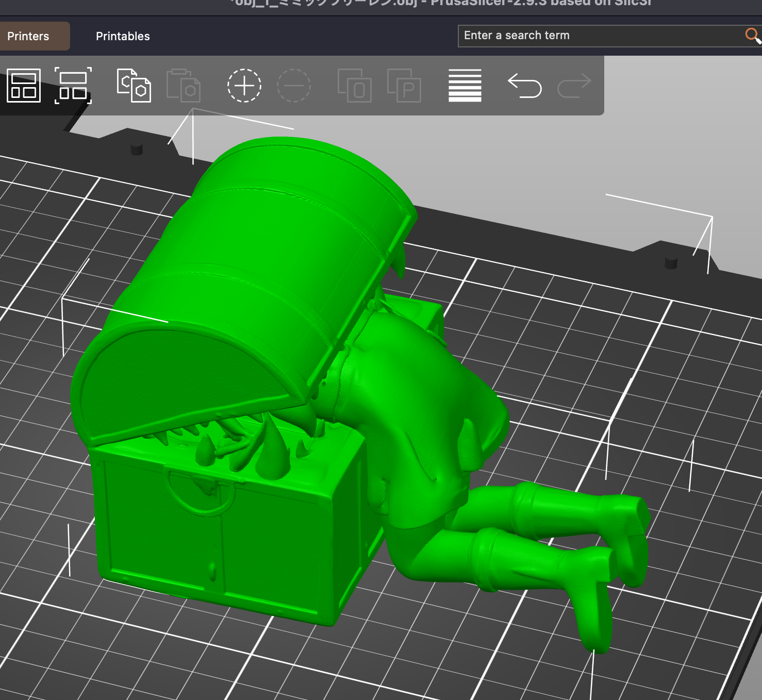This screenshot has width=762, height=700.
Task: Undo the last action
Action: pyautogui.click(x=525, y=86)
